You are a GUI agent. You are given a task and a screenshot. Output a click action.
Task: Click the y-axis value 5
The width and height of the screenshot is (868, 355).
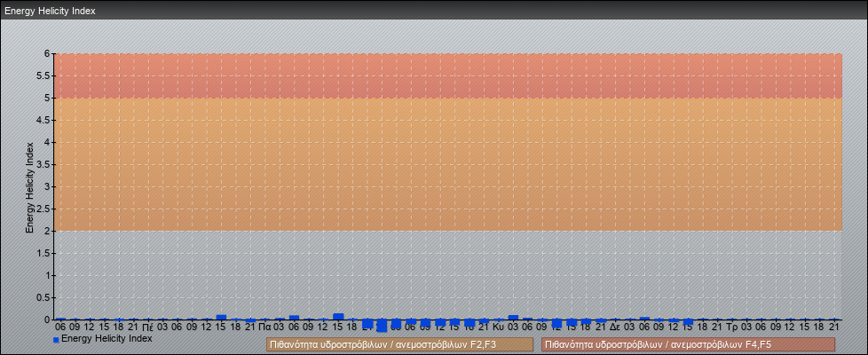(48, 98)
